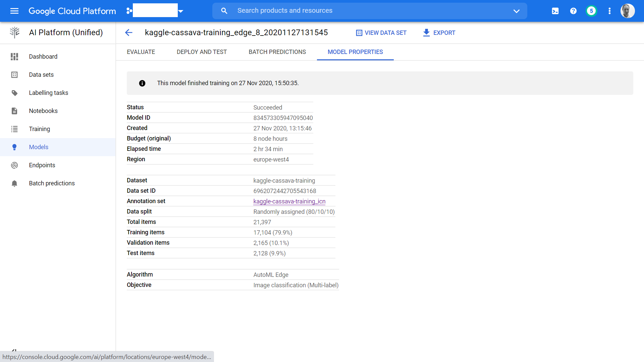The image size is (644, 362).
Task: Switch to the Evaluate tab
Action: pyautogui.click(x=141, y=52)
